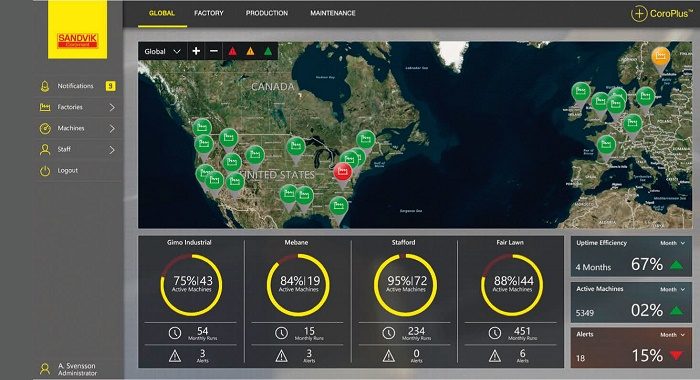Screen dimensions: 700x380
Task: Select the green factory pin in Florida
Action: (338, 207)
